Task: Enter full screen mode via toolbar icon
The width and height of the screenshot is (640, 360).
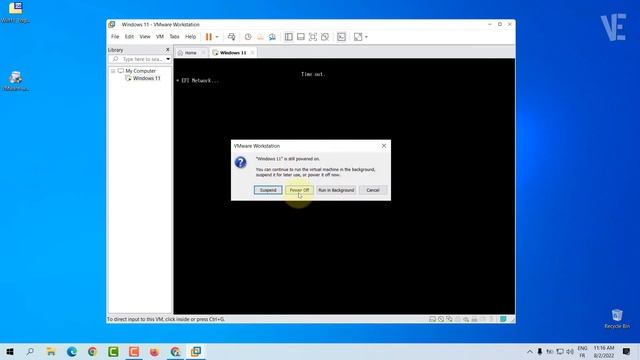Action: (313, 37)
